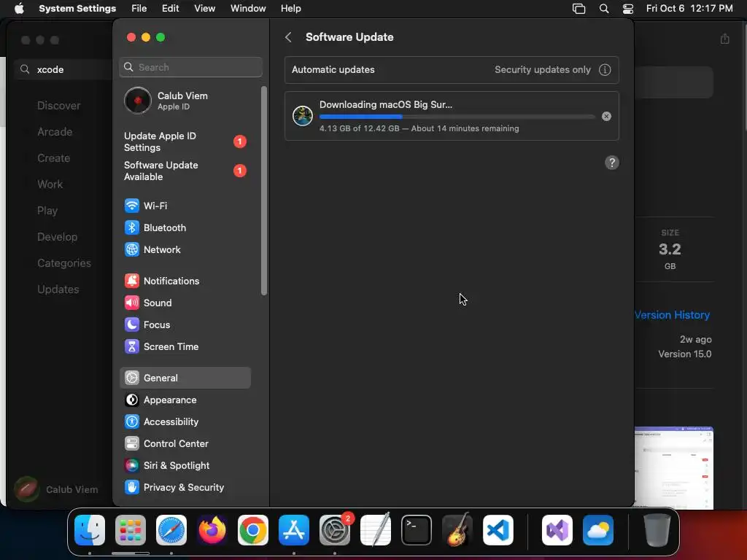Open Play in App Store sidebar
Screen dimensions: 747x560
(x=47, y=211)
